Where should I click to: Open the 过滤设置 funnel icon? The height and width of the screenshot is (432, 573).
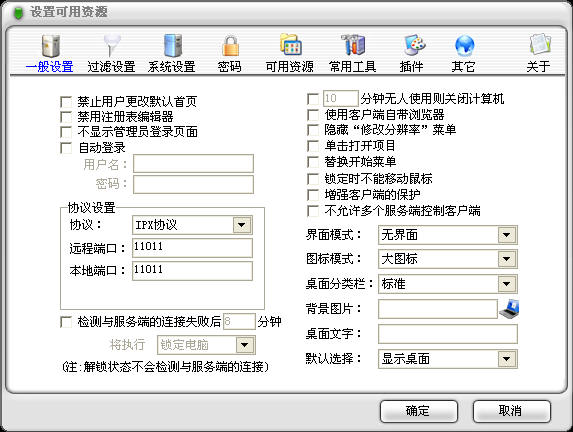[112, 45]
